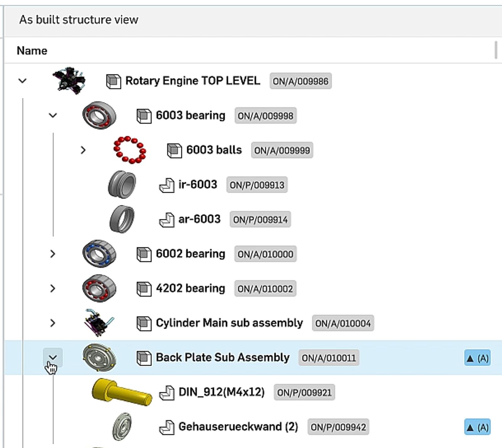
Task: Toggle the (A) revision badge on Back Plate Sub Assembly
Action: coord(478,358)
